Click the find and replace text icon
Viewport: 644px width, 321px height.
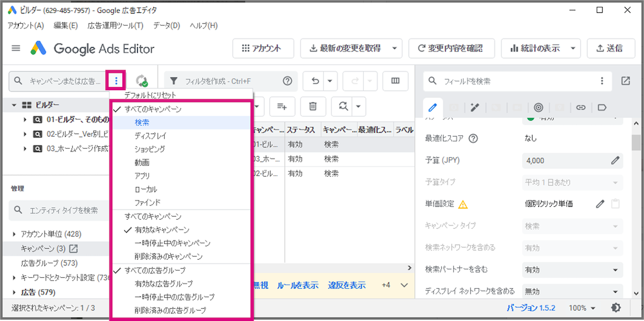[343, 106]
